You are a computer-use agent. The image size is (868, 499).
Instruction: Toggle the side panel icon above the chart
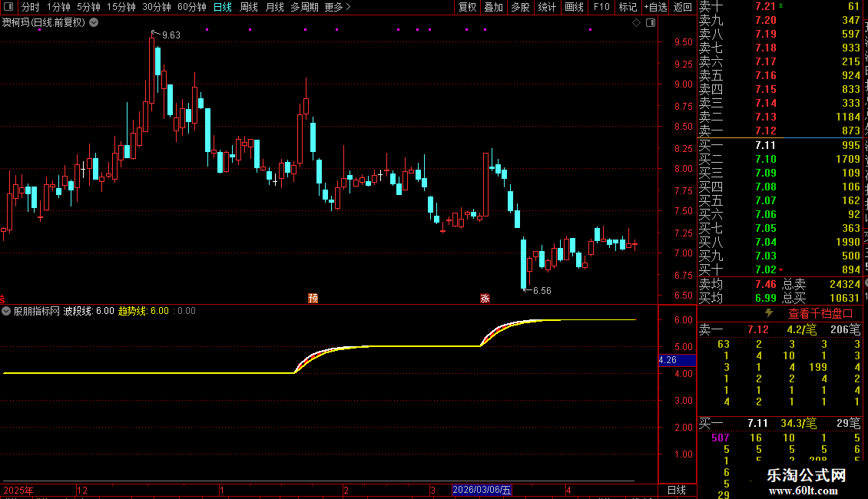[x=651, y=23]
